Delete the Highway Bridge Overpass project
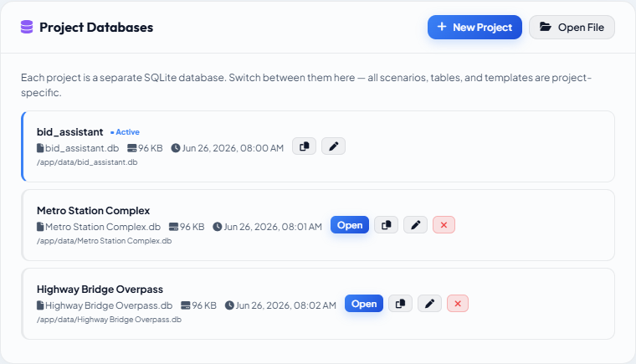 (458, 304)
